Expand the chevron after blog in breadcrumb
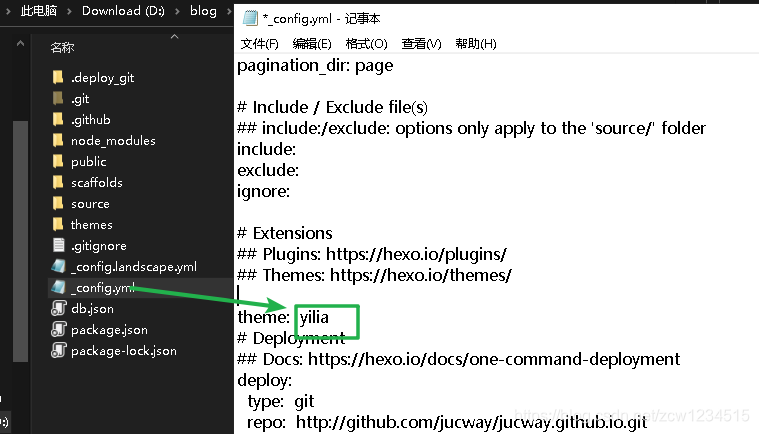The image size is (759, 434). (229, 11)
